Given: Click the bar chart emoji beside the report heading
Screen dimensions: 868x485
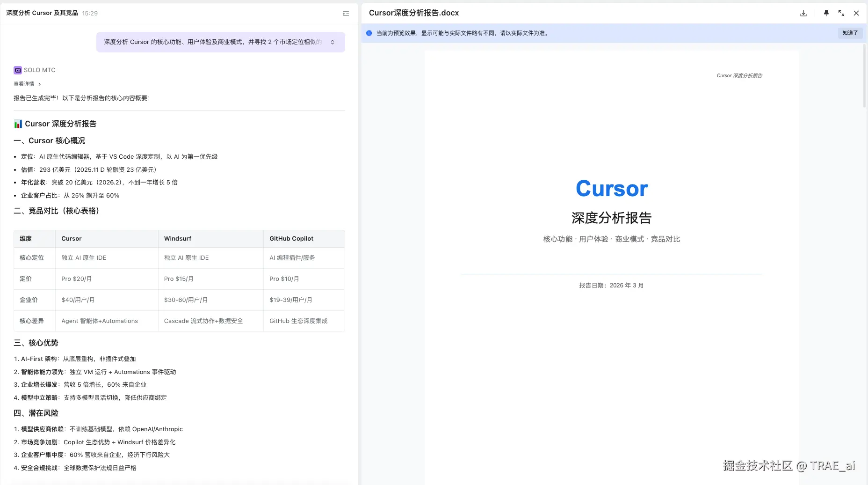Looking at the screenshot, I should click(18, 124).
